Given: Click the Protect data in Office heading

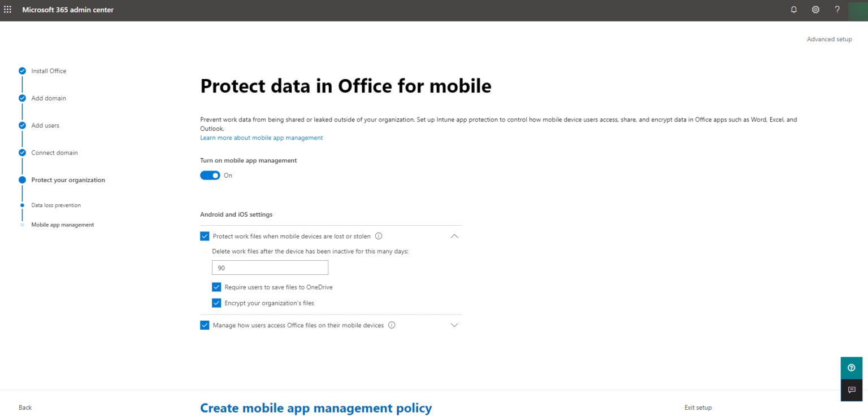Looking at the screenshot, I should pyautogui.click(x=346, y=86).
